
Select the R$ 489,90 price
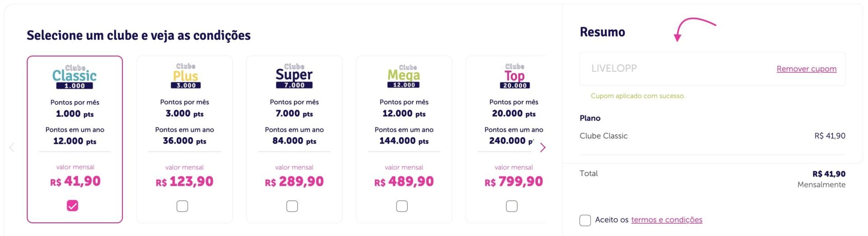click(404, 181)
